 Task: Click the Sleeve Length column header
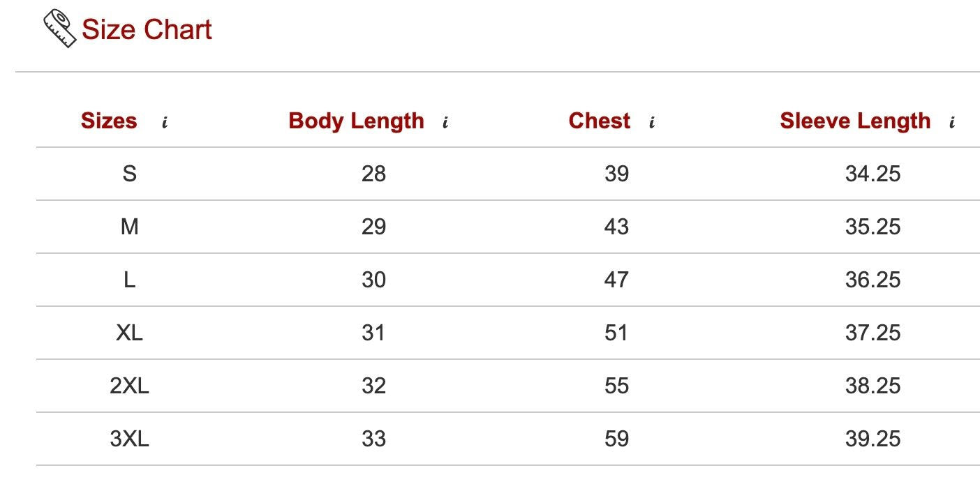(x=855, y=121)
